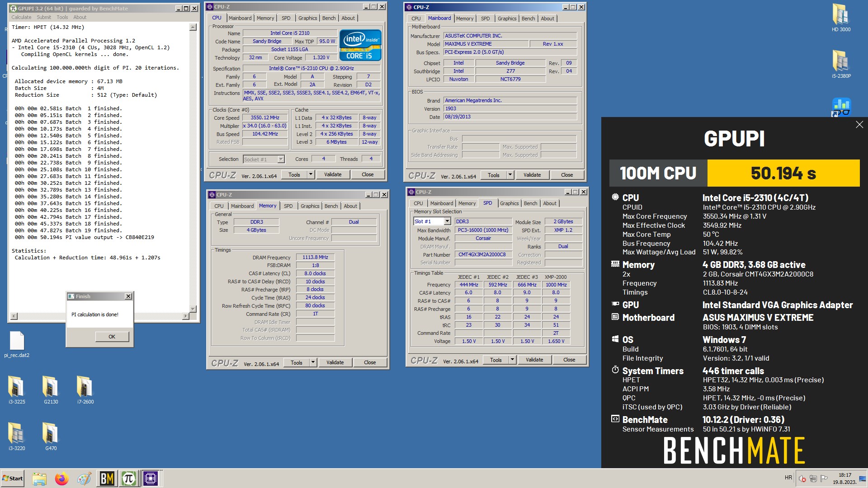Click the Show desktop button at taskbar end

(863, 479)
